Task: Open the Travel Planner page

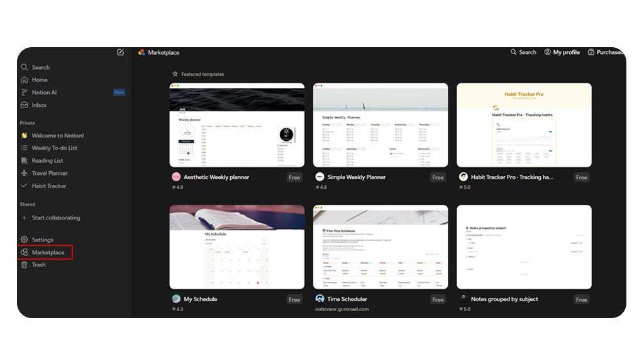Action: (50, 173)
